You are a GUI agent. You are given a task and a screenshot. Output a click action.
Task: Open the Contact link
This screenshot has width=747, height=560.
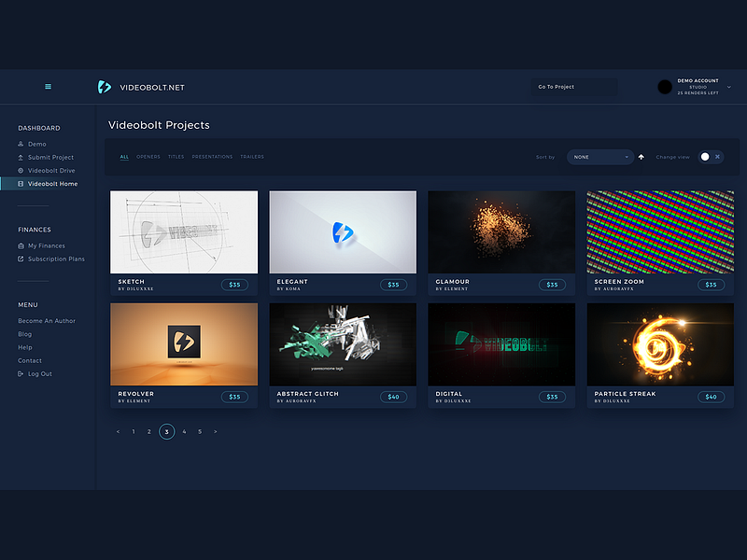(30, 361)
